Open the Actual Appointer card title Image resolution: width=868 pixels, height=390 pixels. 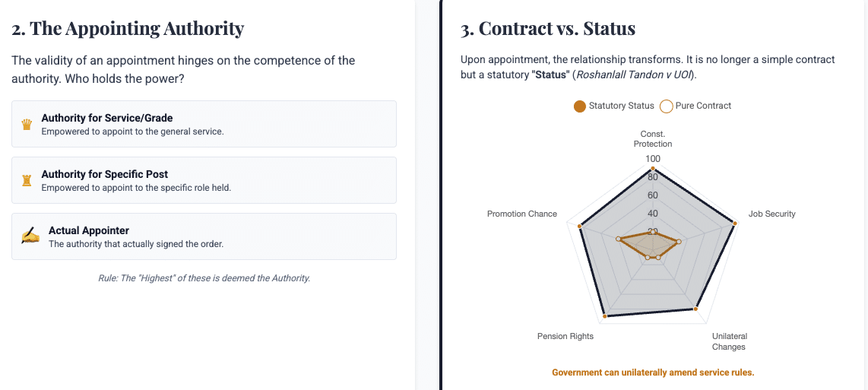pos(89,230)
